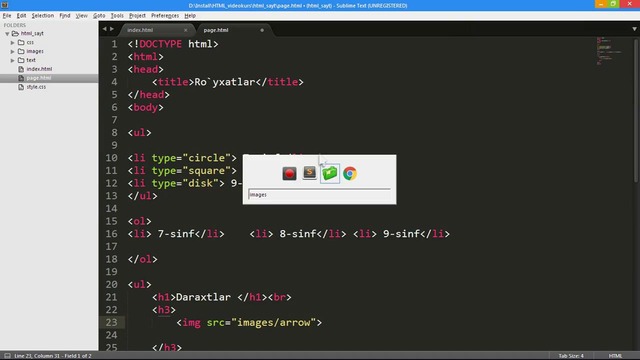640x360 pixels.
Task: Open the Find menu
Action: click(65, 16)
